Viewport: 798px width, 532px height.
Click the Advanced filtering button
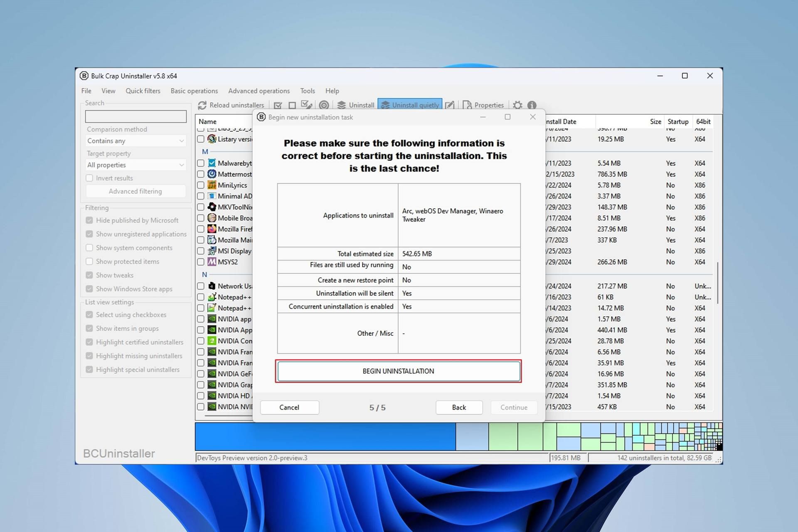[x=135, y=191]
